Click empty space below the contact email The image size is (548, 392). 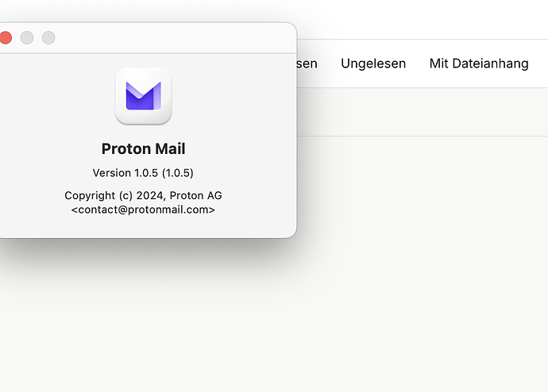143,226
